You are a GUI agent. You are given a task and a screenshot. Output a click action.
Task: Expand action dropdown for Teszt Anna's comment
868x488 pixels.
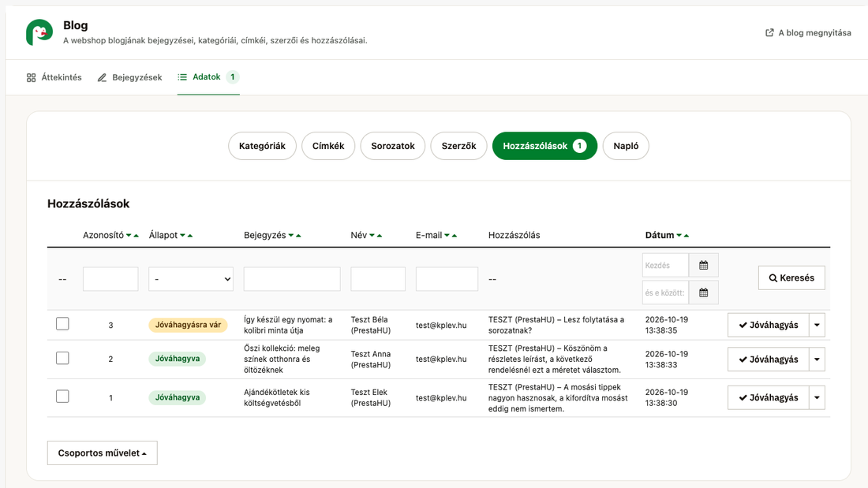817,359
